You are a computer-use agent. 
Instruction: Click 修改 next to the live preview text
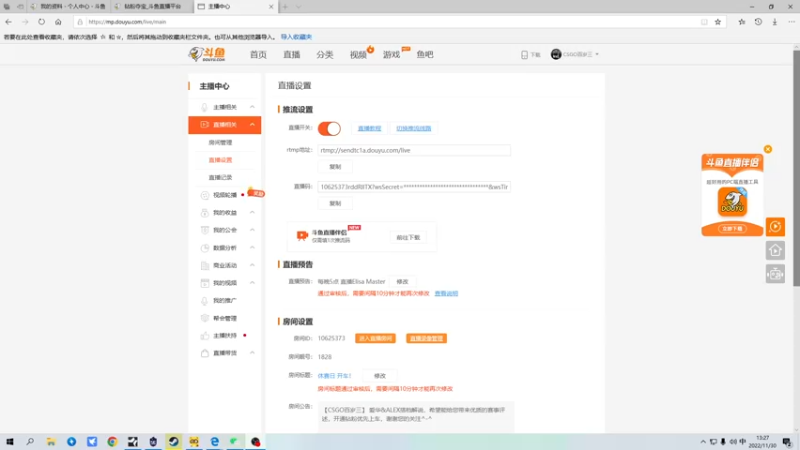tap(403, 282)
